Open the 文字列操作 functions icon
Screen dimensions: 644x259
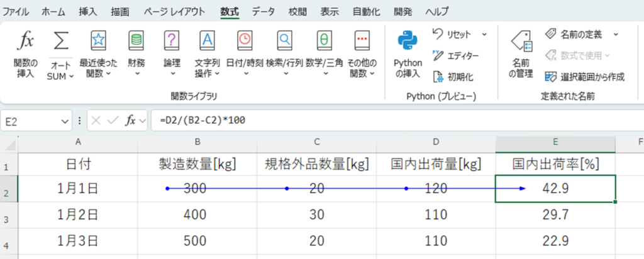207,41
